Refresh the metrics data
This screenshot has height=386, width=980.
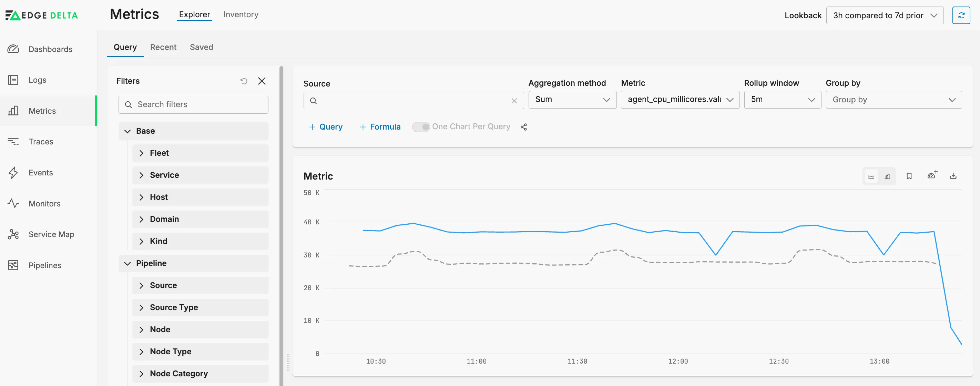[x=961, y=15]
